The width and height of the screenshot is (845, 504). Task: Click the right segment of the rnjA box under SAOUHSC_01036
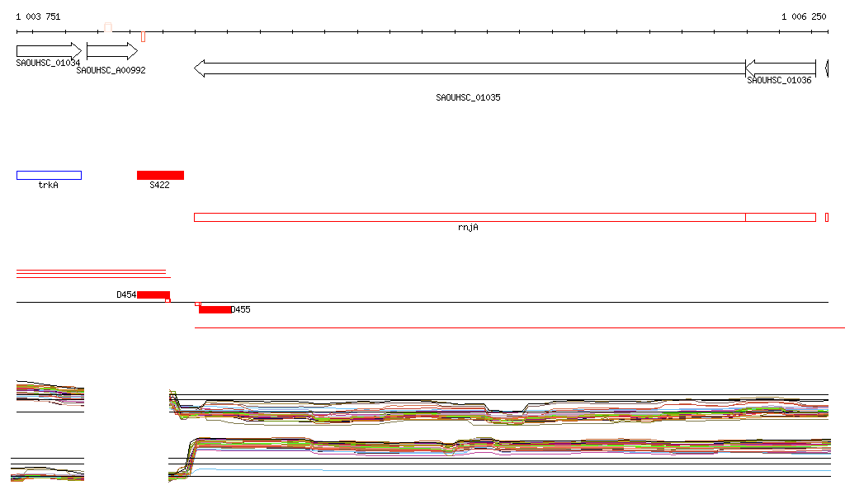781,218
